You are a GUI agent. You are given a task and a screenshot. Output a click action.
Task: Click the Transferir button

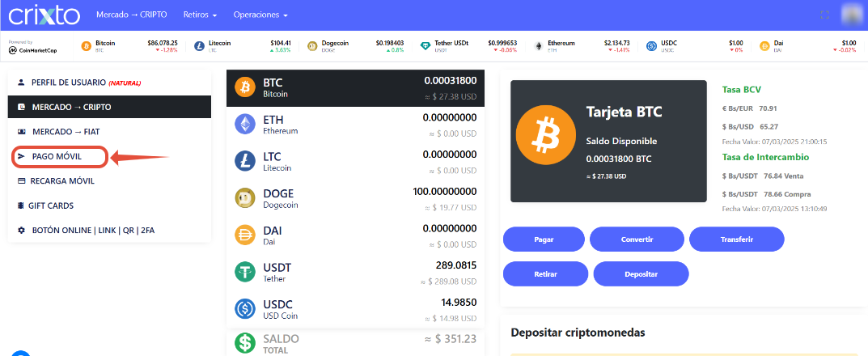[x=737, y=239]
